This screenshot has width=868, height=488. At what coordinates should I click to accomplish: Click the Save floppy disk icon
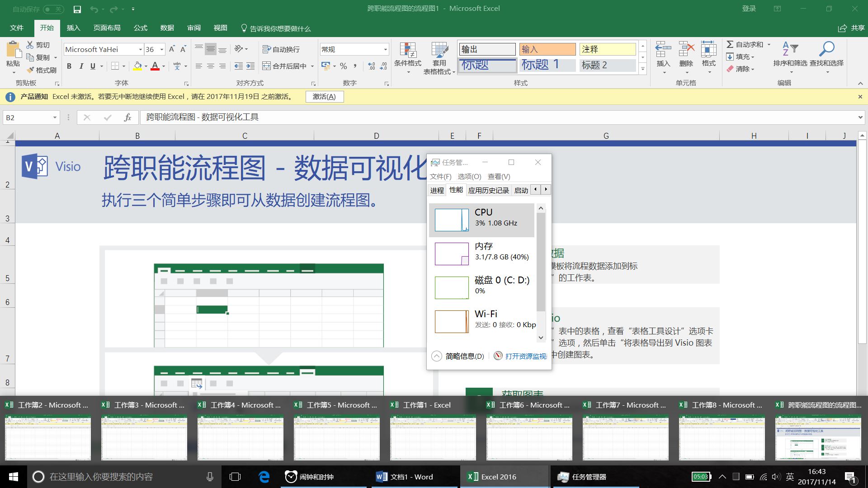tap(77, 9)
